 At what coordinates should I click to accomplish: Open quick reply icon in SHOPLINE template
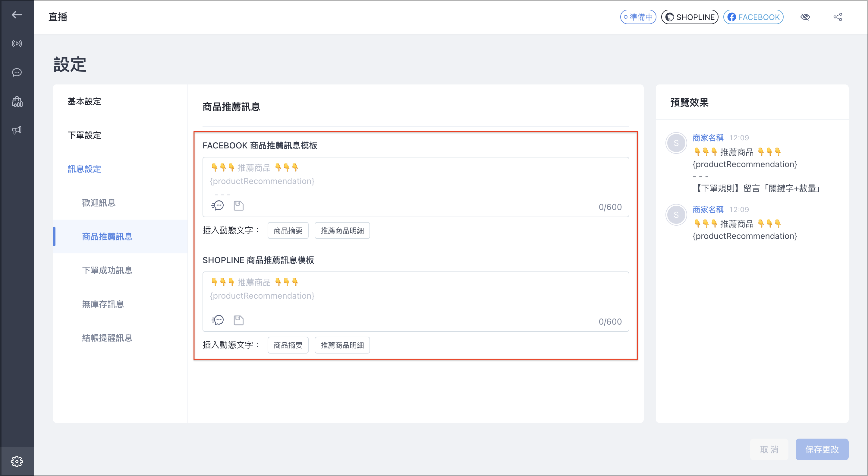(x=218, y=320)
